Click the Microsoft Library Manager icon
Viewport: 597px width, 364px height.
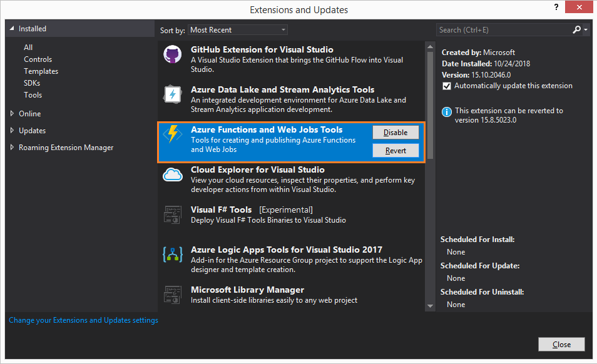tap(173, 295)
